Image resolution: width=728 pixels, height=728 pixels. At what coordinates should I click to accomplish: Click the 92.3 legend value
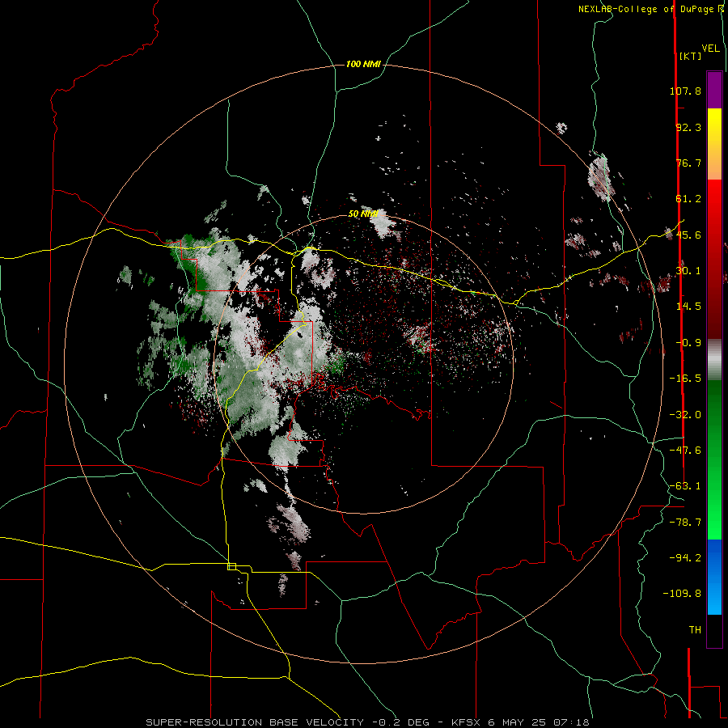688,127
